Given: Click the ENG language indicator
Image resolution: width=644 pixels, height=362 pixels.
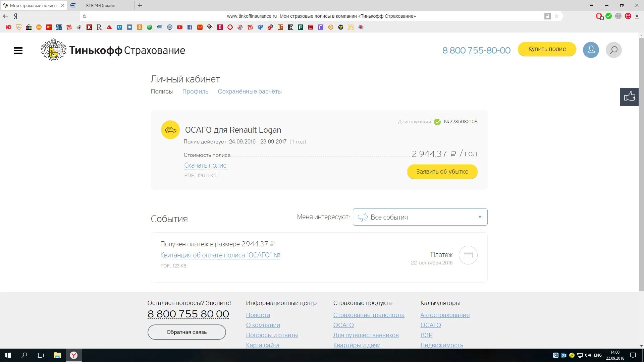Looking at the screenshot, I should pos(598,355).
